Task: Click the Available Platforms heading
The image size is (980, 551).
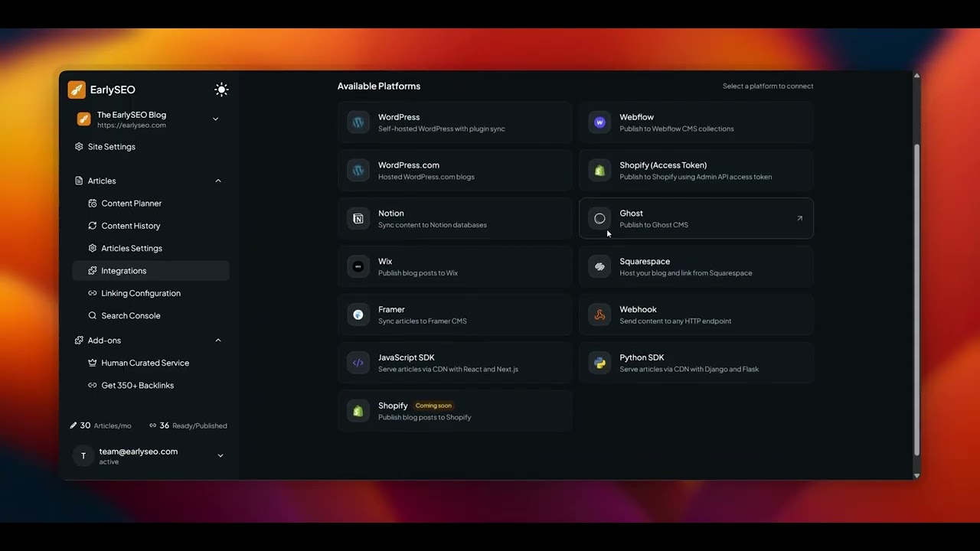Action: pyautogui.click(x=379, y=86)
